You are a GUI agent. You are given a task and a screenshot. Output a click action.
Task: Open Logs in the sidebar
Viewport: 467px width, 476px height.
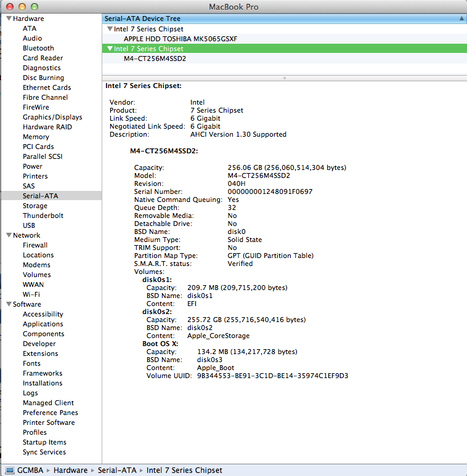[30, 393]
